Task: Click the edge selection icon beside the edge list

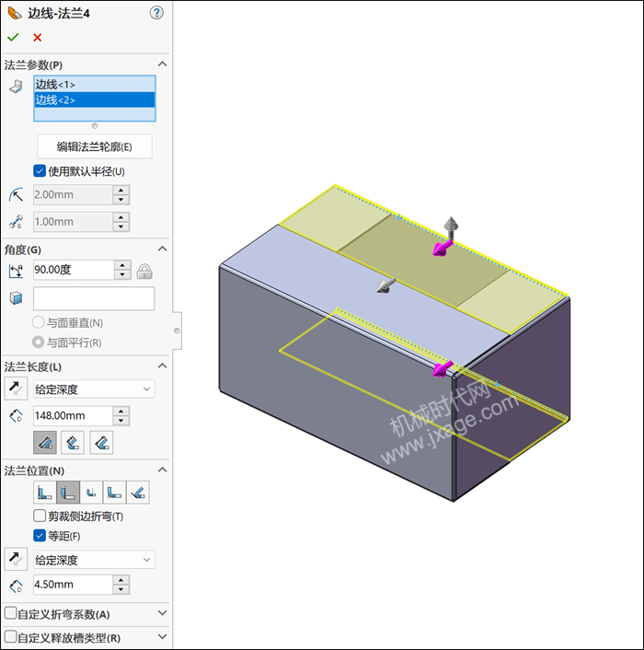Action: pos(16,87)
